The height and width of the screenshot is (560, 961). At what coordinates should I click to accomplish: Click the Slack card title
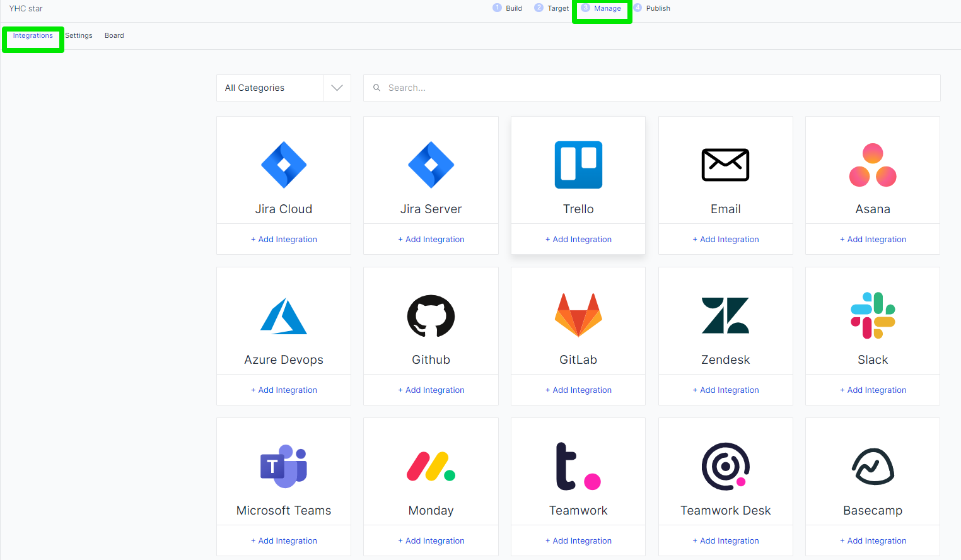[873, 359]
